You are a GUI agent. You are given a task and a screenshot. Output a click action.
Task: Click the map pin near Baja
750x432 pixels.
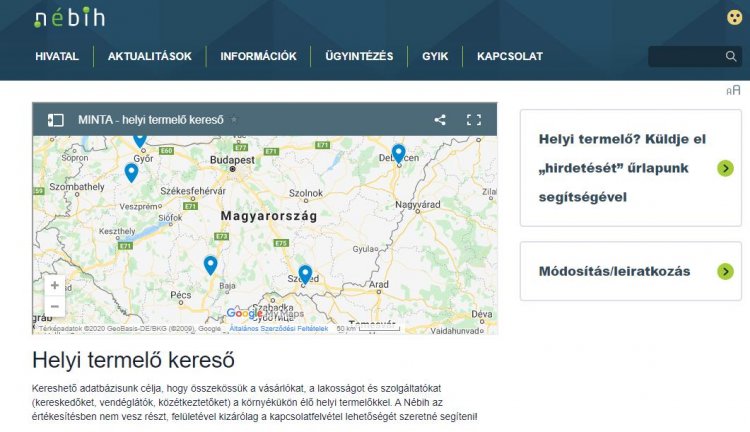[210, 264]
